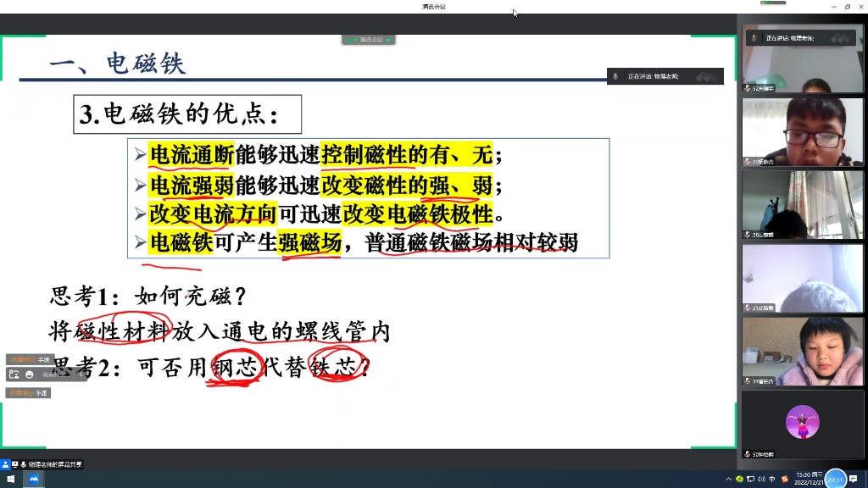The image size is (868, 488).
Task: Open Tencent Meeting from the taskbar icon
Action: pyautogui.click(x=33, y=478)
